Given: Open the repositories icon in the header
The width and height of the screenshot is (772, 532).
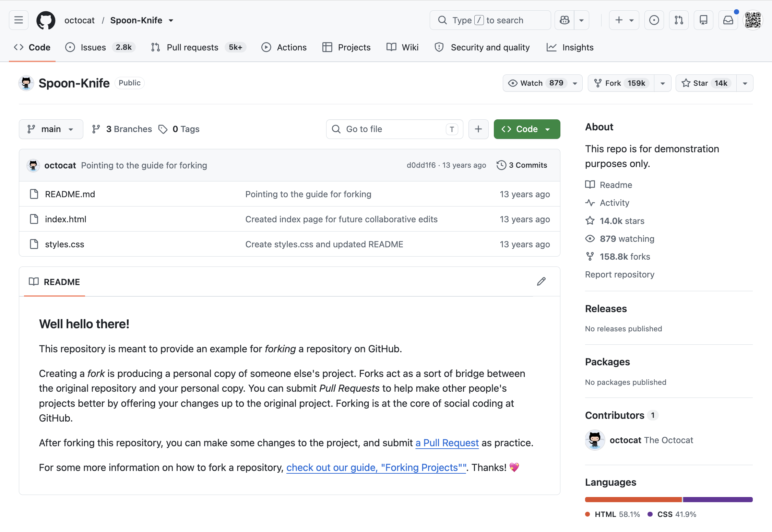Looking at the screenshot, I should (703, 20).
